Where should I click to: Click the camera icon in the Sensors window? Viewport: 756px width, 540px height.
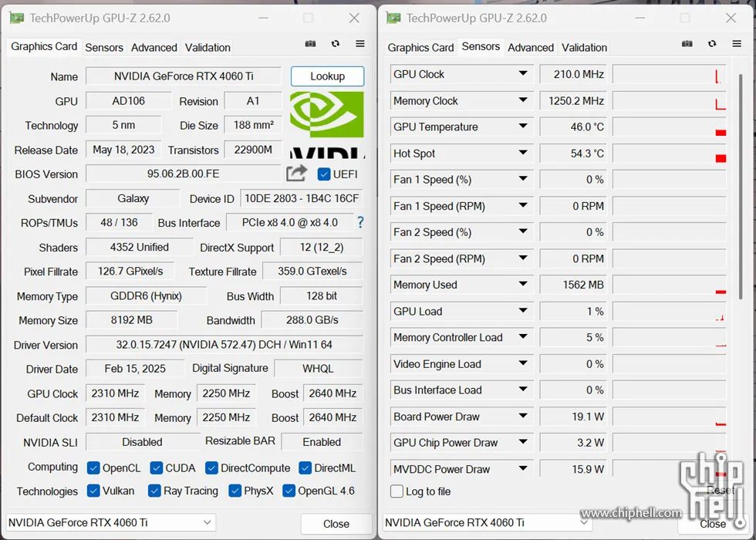pos(687,44)
